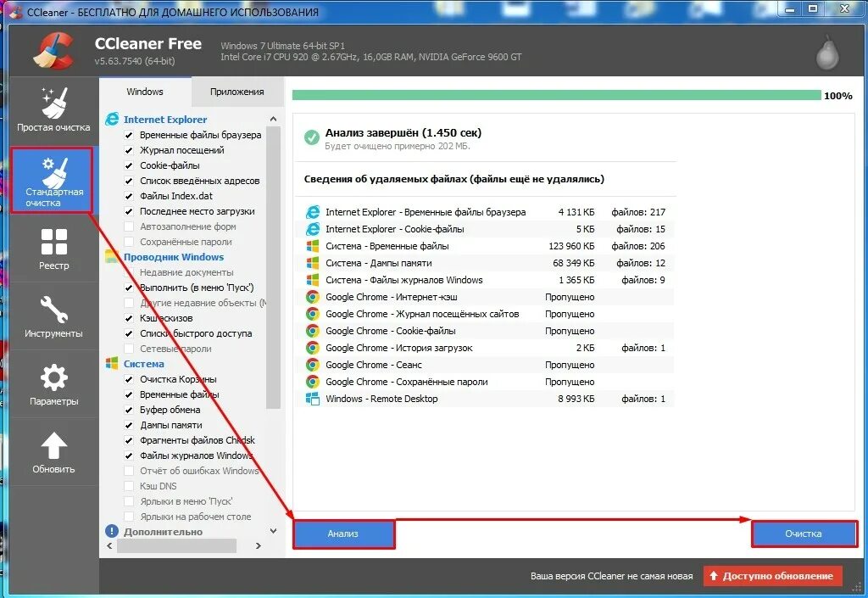This screenshot has height=598, width=868.
Task: Uncheck Очистка Корзины checkbox
Action: tap(129, 379)
